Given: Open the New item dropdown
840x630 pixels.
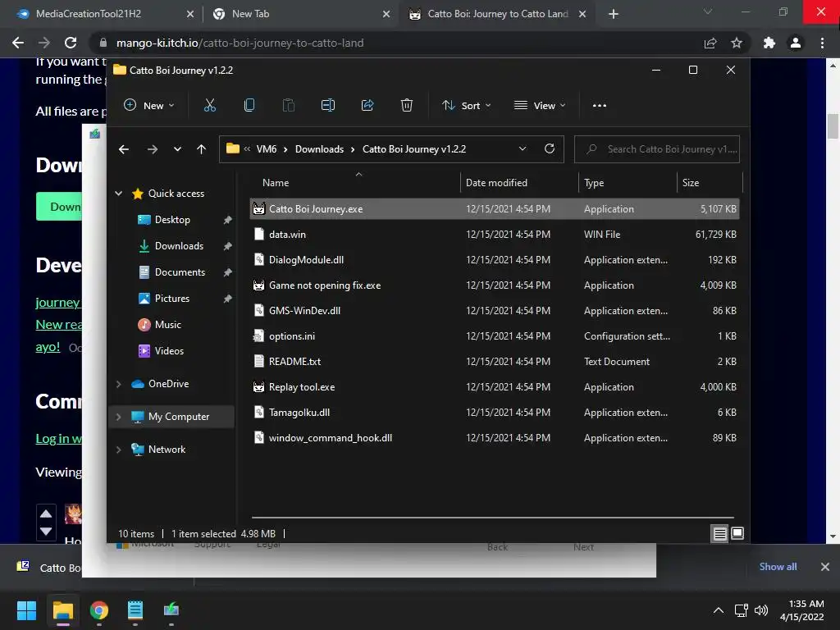Looking at the screenshot, I should pyautogui.click(x=148, y=106).
